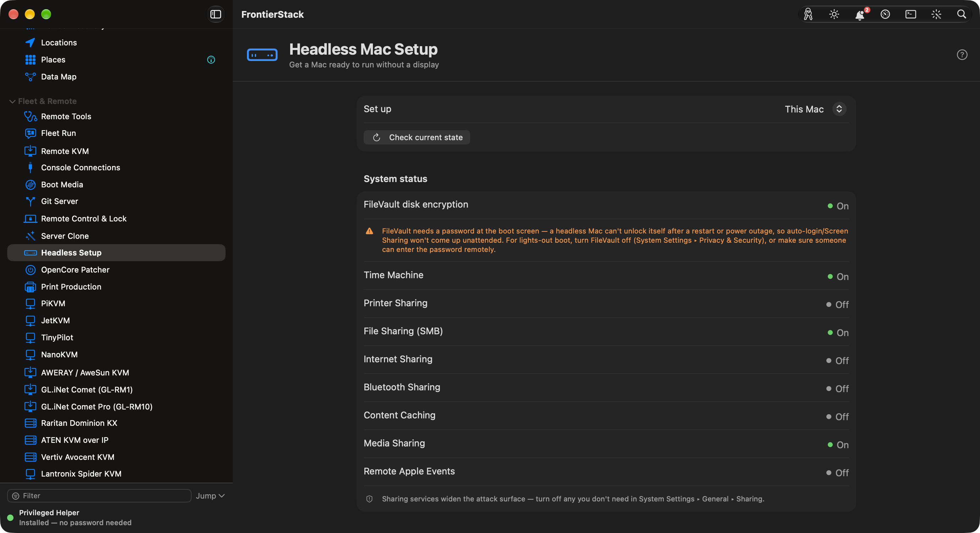Open NanoKVM sidebar entry

116,355
